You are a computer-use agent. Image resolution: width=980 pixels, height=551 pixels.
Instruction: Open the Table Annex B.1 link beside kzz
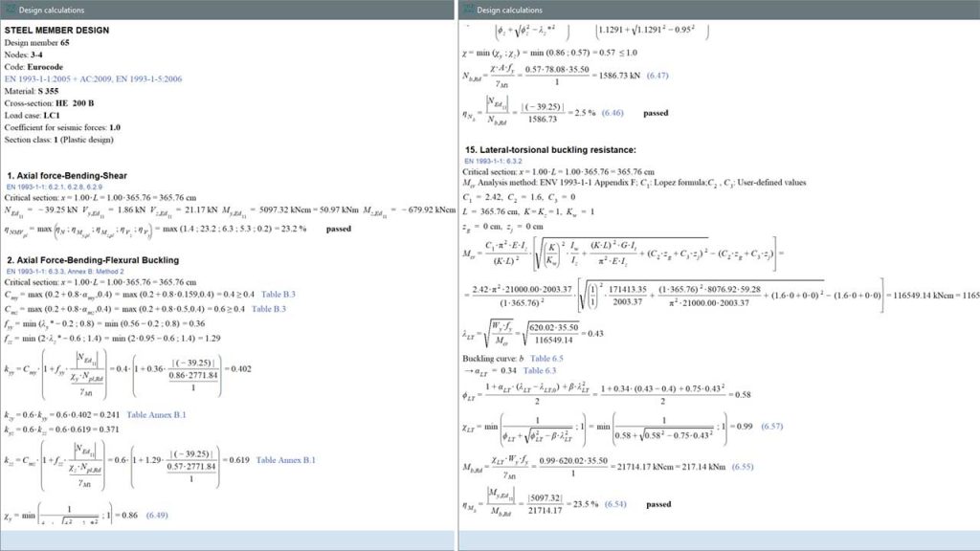pos(285,460)
